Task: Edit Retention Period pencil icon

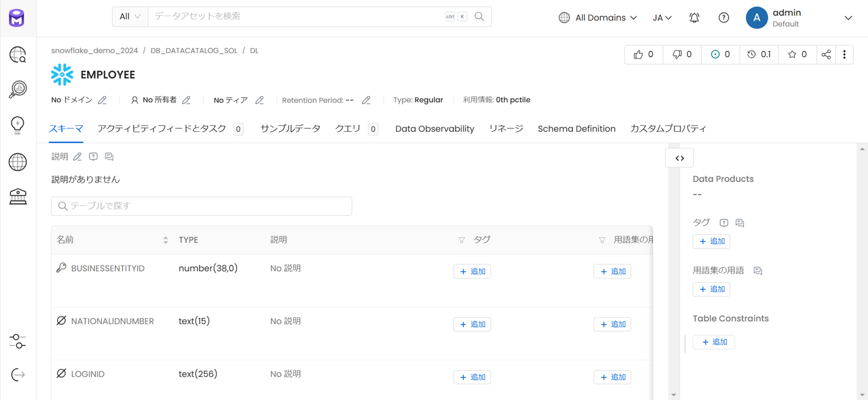Action: pyautogui.click(x=366, y=100)
